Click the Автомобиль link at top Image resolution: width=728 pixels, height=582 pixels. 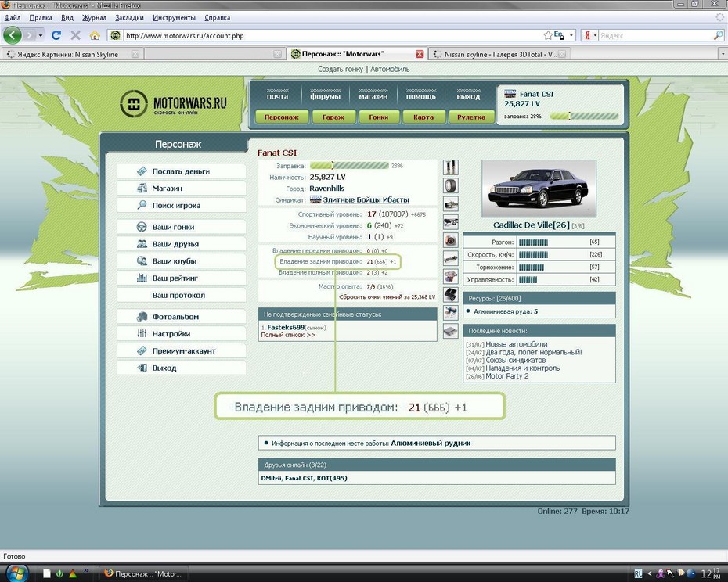(390, 69)
